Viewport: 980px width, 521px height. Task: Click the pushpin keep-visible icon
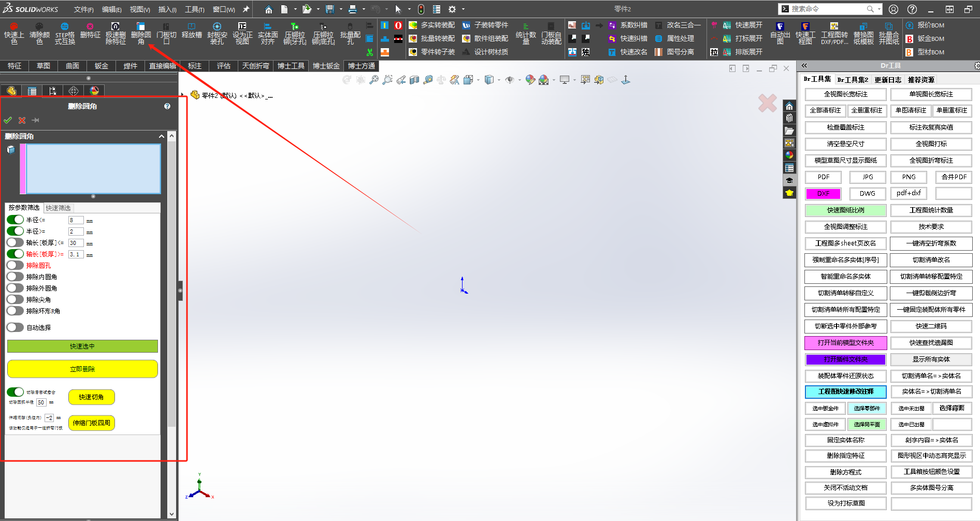click(35, 120)
